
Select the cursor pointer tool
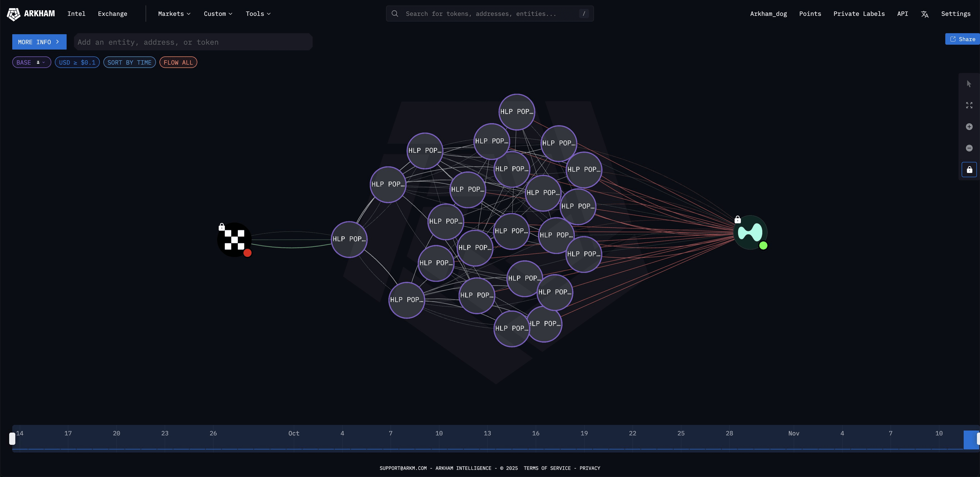(x=969, y=84)
